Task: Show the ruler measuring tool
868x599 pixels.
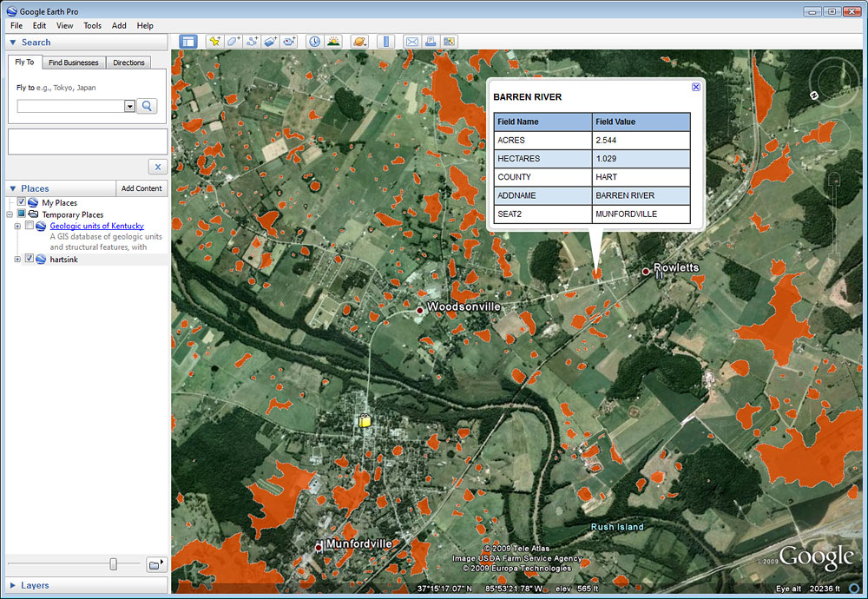Action: click(386, 42)
